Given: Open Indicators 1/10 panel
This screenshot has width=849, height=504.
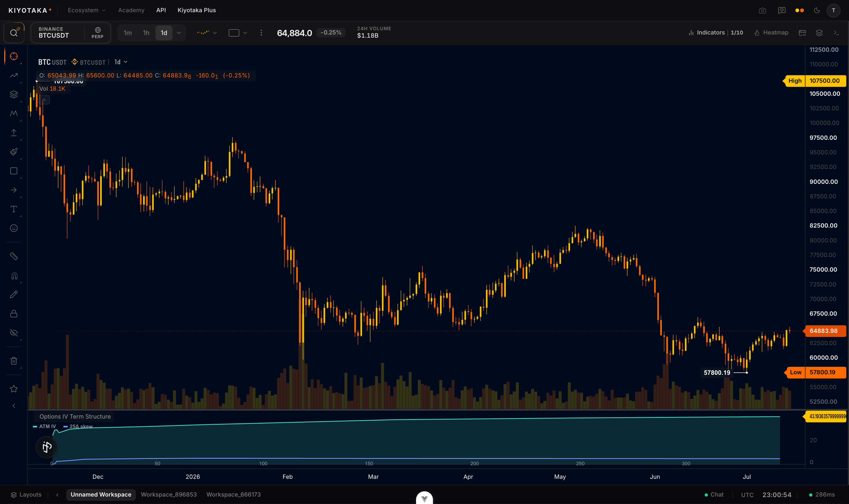Looking at the screenshot, I should (x=716, y=33).
